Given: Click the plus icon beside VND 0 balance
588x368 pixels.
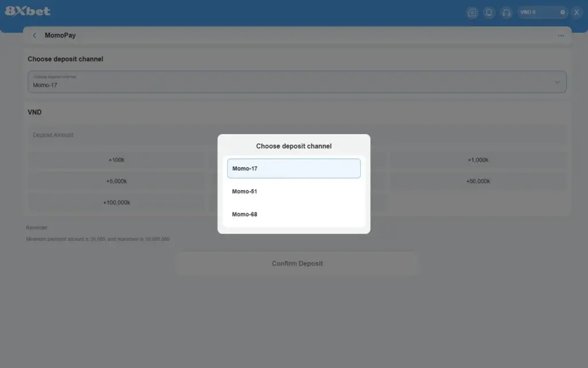Looking at the screenshot, I should click(563, 13).
